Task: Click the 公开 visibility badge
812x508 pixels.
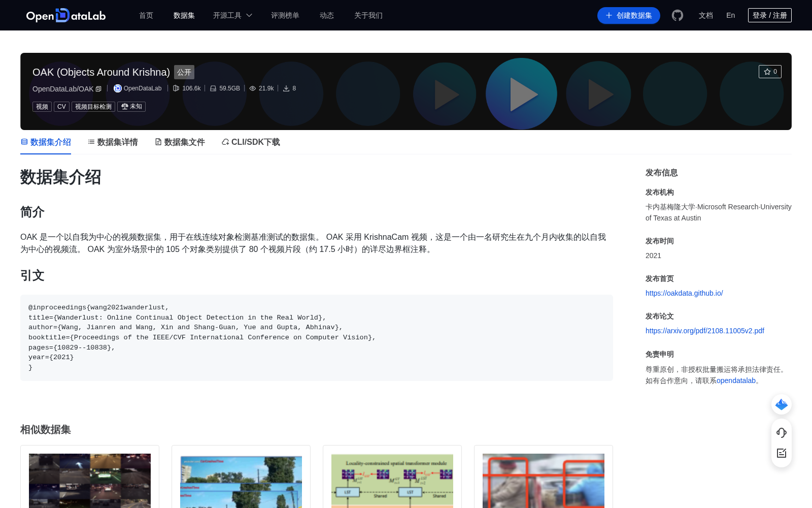Action: coord(184,72)
